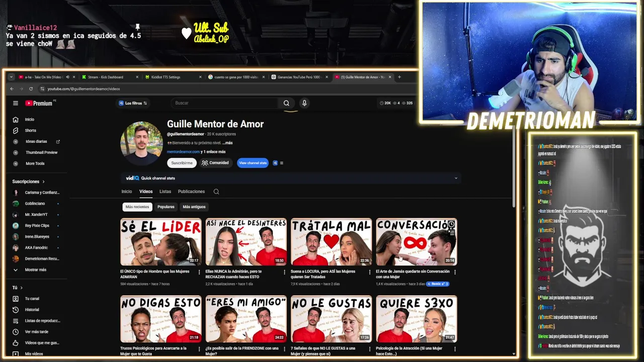The image size is (644, 362).
Task: Filter videos by Más antiguos
Action: coord(194,207)
